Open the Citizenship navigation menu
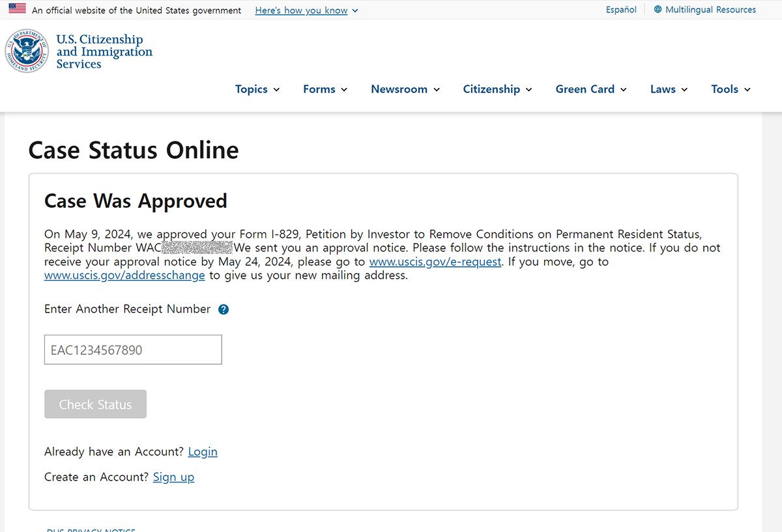The width and height of the screenshot is (782, 532). coord(497,89)
